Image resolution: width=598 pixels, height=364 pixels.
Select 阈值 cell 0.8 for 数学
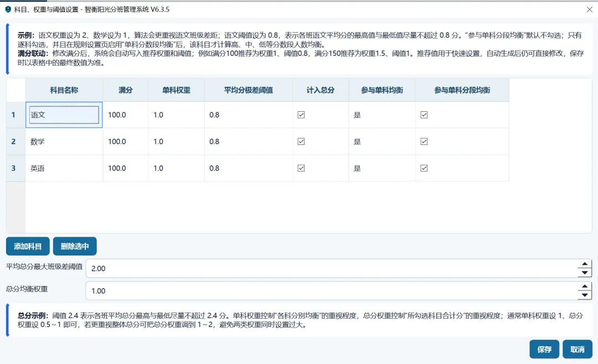pos(248,142)
